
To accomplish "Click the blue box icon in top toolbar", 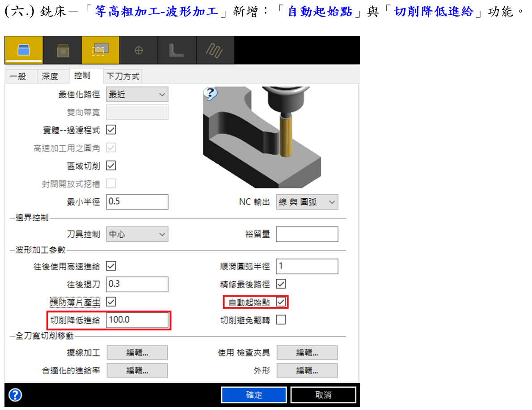I will (24, 50).
